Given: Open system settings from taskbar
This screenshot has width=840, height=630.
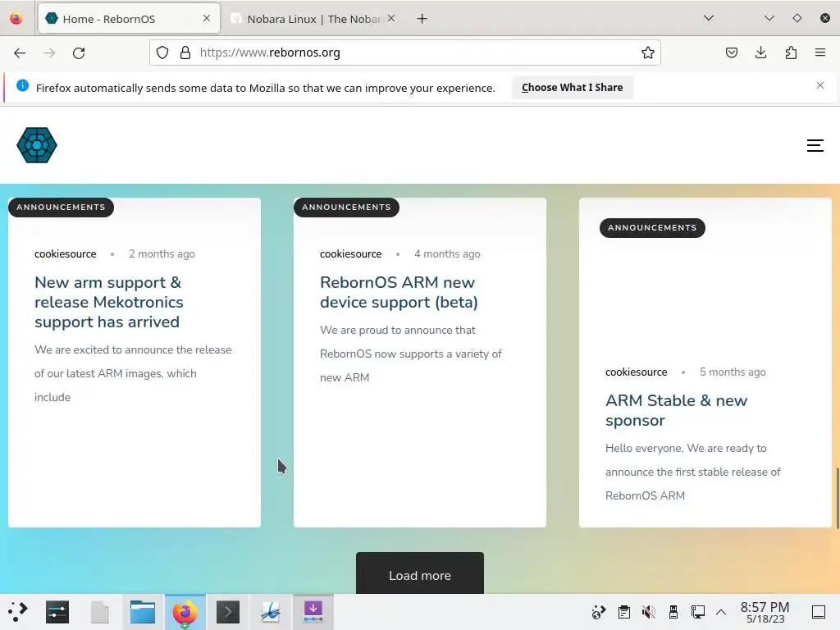Looking at the screenshot, I should 57,612.
